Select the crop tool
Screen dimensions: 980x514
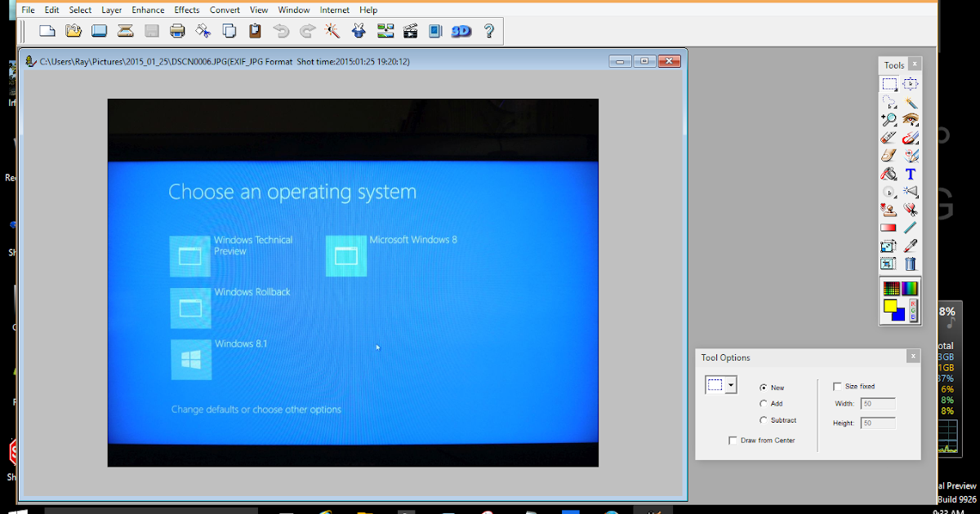click(889, 264)
